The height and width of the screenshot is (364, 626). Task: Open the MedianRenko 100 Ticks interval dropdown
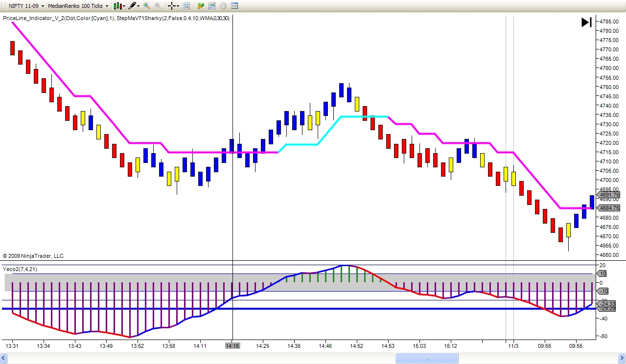tap(78, 6)
